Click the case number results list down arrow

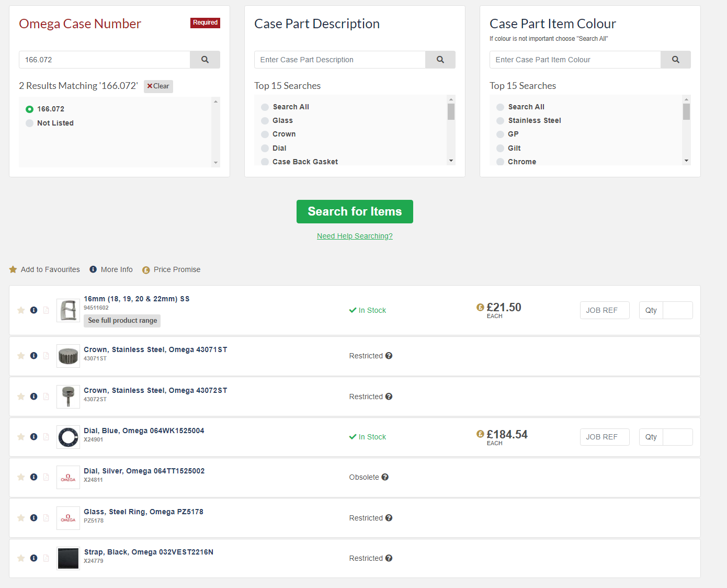point(215,163)
